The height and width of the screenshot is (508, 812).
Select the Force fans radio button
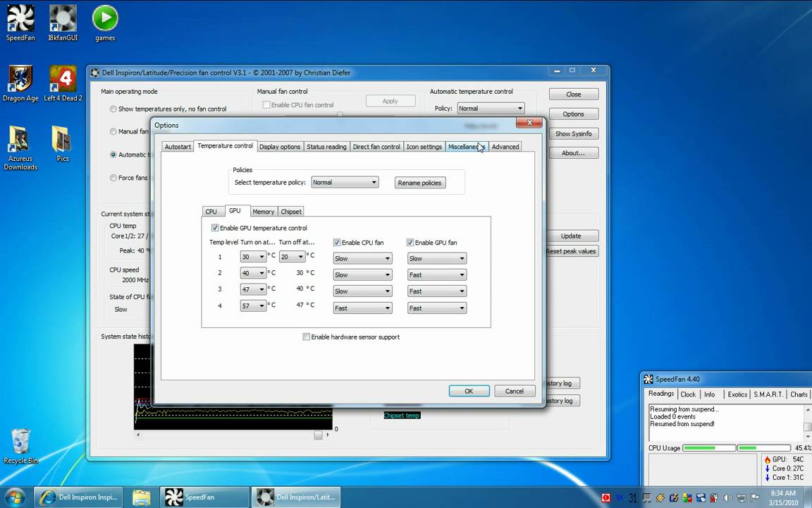(x=113, y=177)
